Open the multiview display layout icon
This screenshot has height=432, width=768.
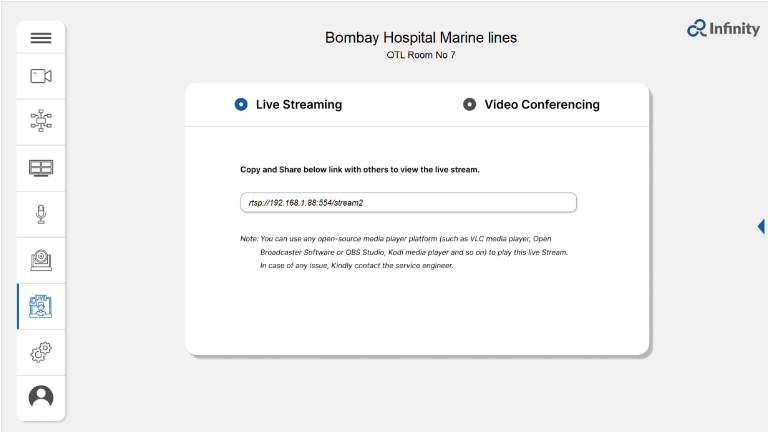pyautogui.click(x=41, y=168)
